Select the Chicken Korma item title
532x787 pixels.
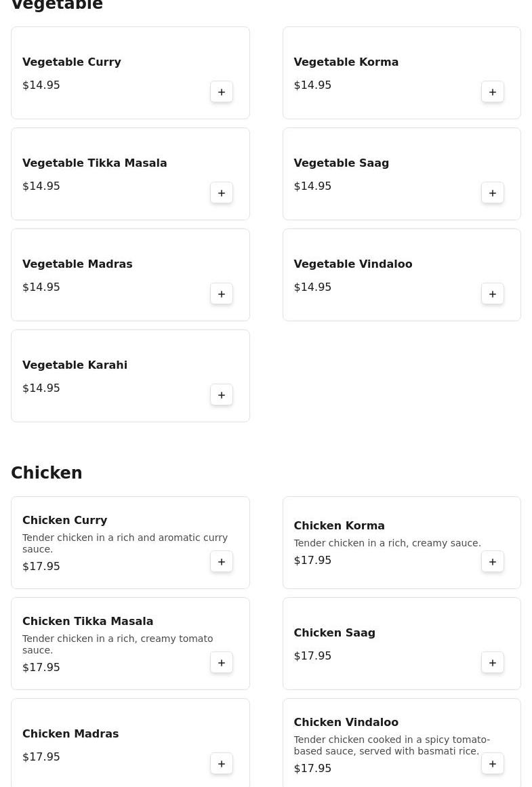pos(340,525)
